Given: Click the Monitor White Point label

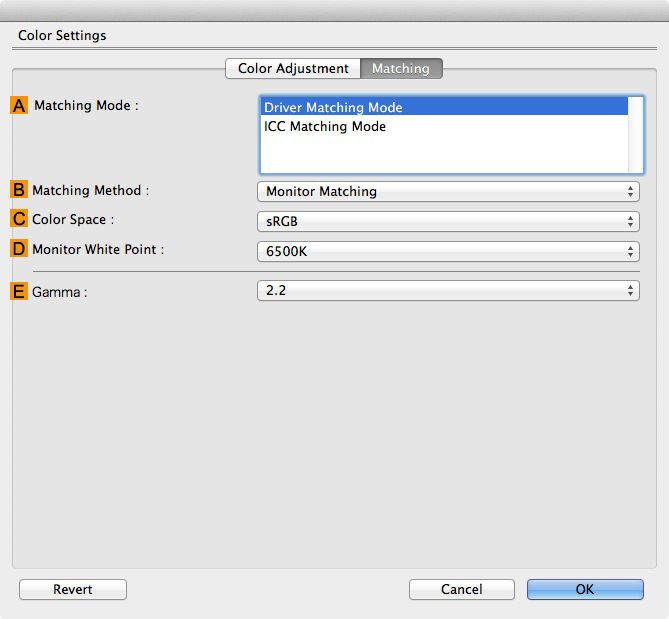Looking at the screenshot, I should pos(98,249).
